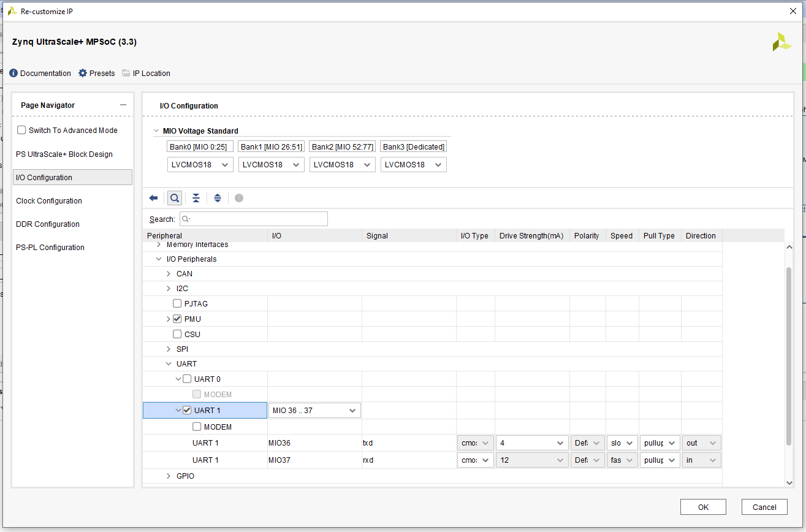Collapse the UART tree node
The image size is (806, 532).
tap(169, 364)
